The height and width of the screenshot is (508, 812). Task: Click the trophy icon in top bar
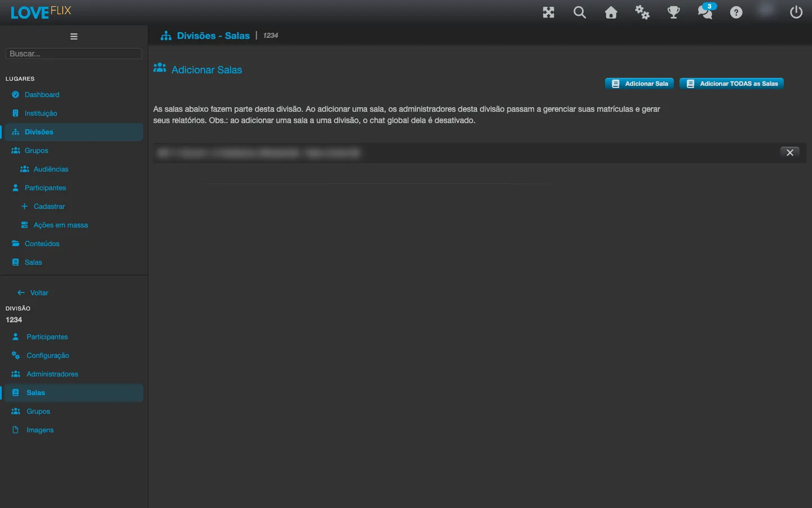tap(674, 12)
